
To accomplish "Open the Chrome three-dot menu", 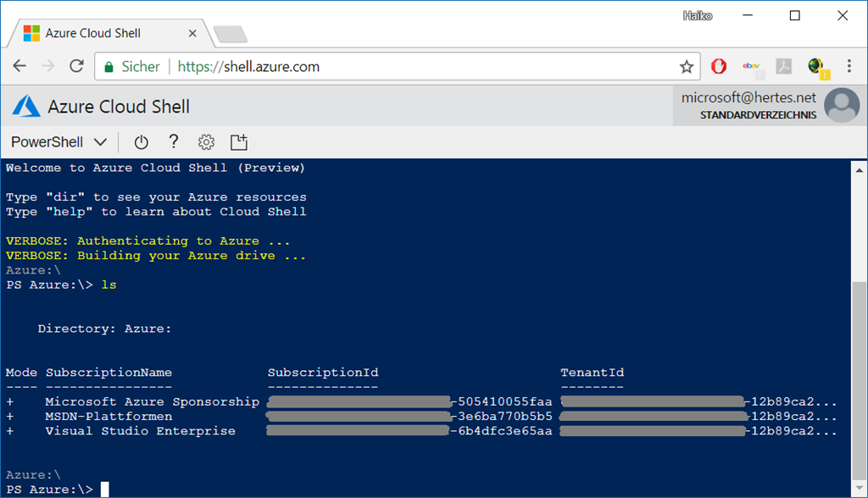I will coord(849,66).
